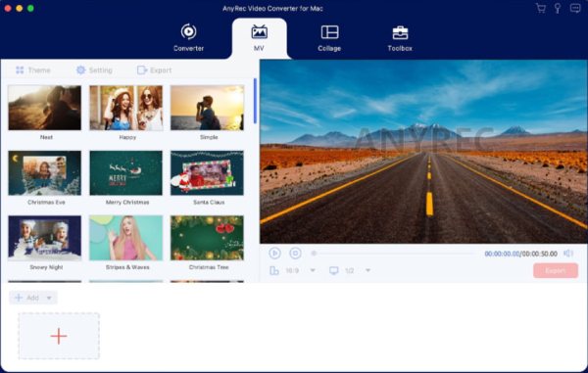Viewport: 588px width, 373px height.
Task: Choose the Neat theme thumbnail
Action: point(45,108)
